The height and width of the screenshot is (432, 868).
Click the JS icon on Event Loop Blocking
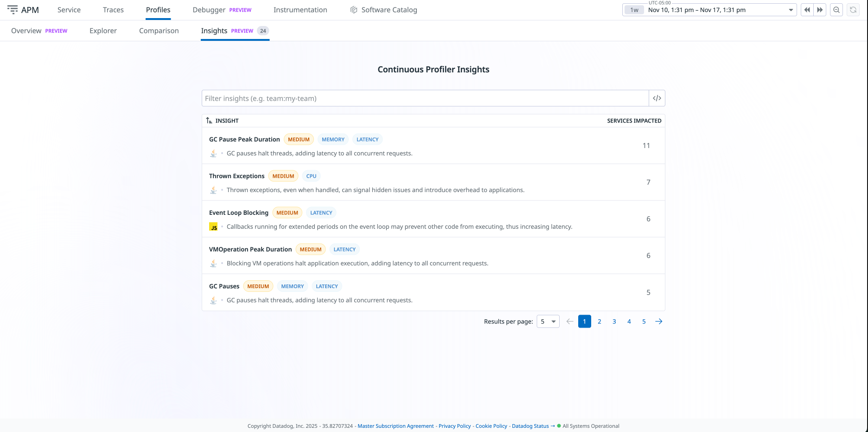pos(213,227)
